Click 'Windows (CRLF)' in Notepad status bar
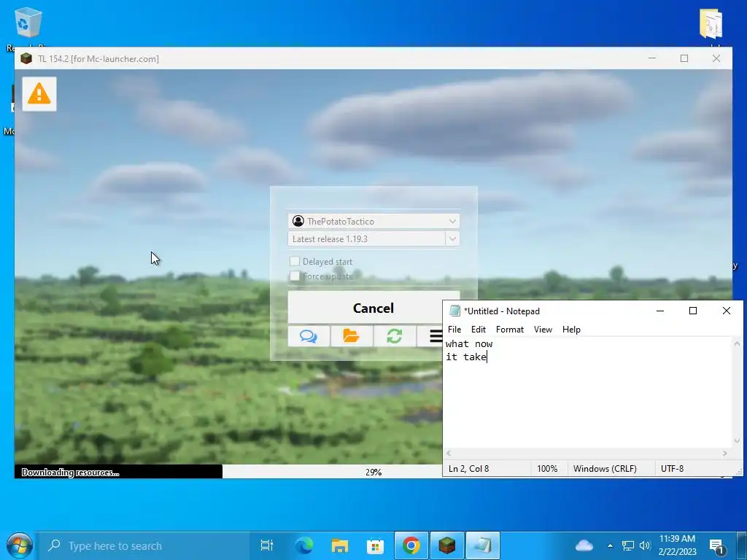Screen dimensions: 747x560 [605, 469]
